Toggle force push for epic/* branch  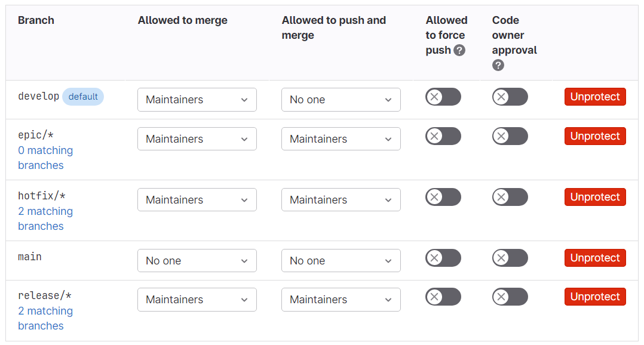[443, 136]
